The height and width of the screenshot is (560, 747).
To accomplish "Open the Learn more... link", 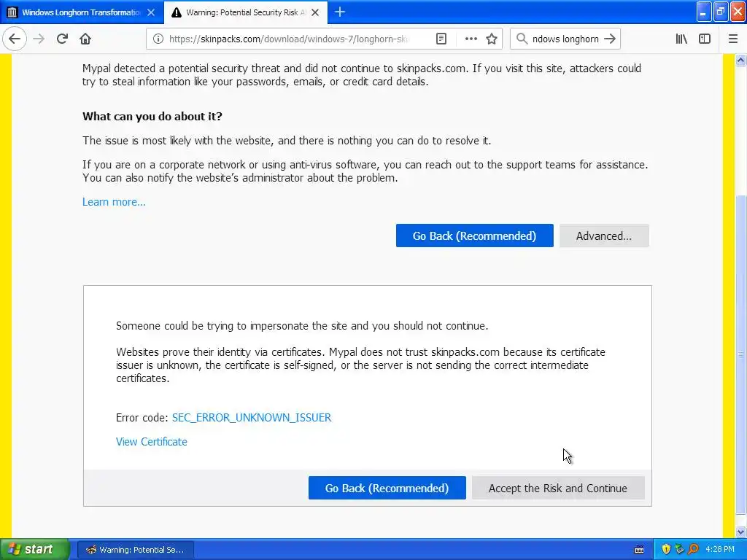I will [x=114, y=202].
